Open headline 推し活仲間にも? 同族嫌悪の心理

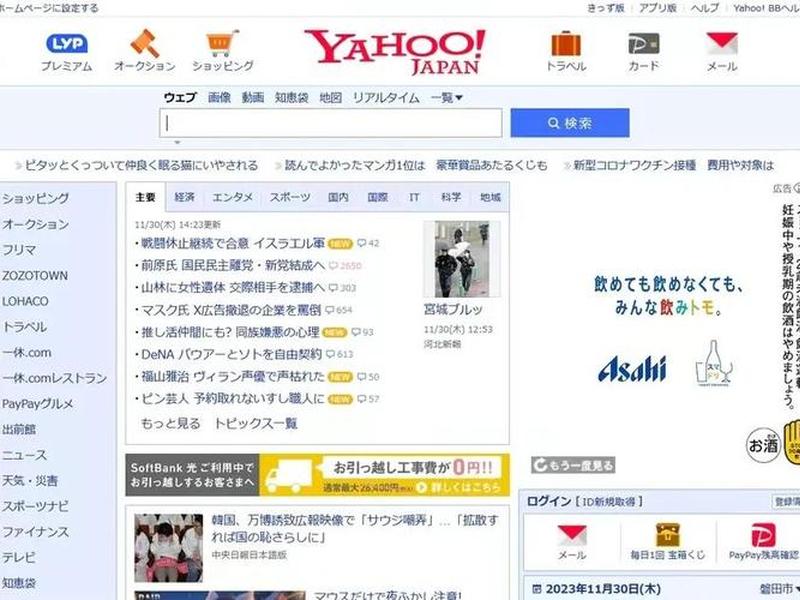click(230, 332)
